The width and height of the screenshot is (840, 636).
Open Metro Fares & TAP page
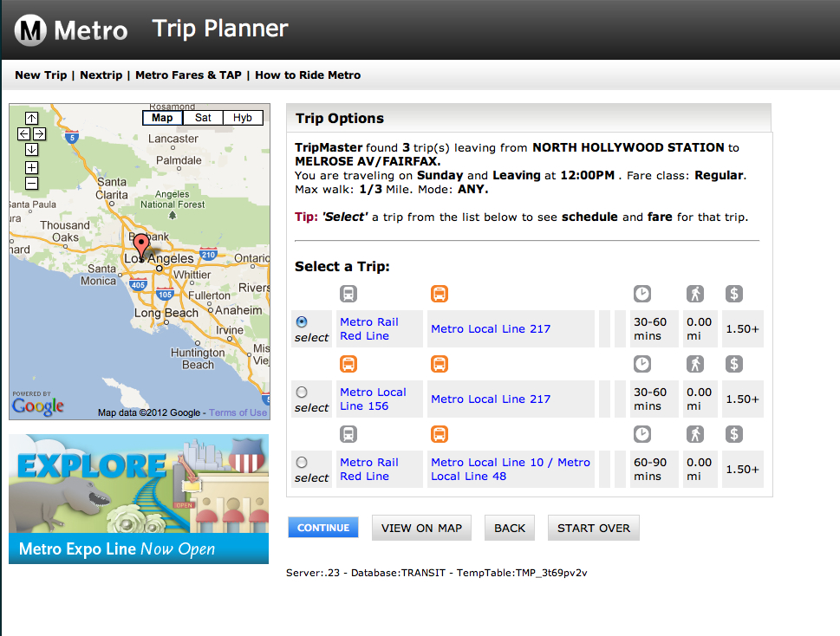(189, 75)
